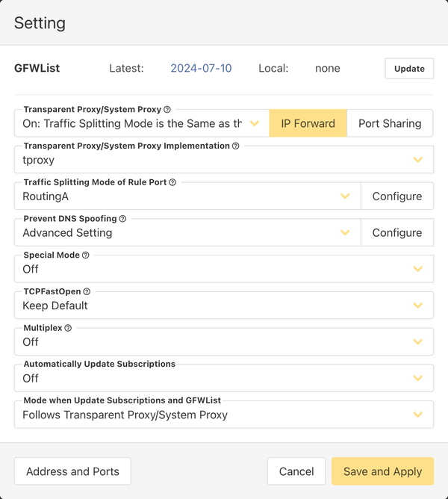The height and width of the screenshot is (499, 448).
Task: Open Address and Ports settings
Action: click(x=72, y=471)
